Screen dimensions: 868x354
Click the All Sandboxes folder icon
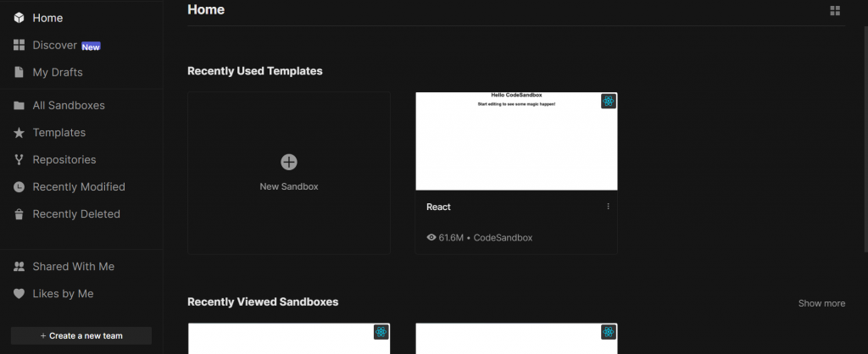coord(19,105)
